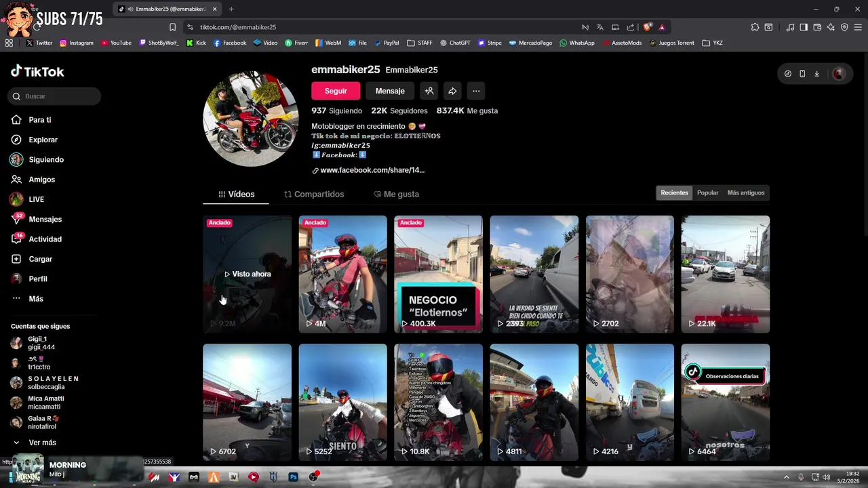Open the Kick bookmark

[196, 43]
